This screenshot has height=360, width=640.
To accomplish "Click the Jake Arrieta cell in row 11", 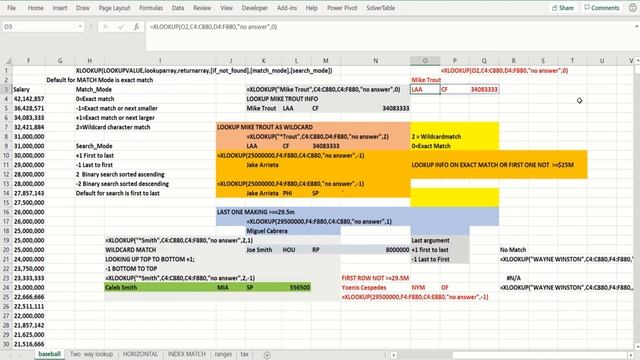I will coord(262,165).
